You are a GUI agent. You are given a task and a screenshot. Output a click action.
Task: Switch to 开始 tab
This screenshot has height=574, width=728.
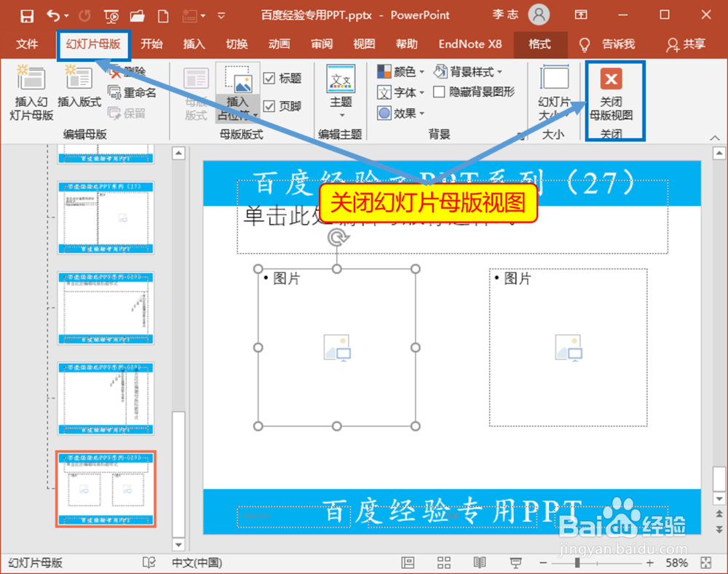(x=152, y=44)
